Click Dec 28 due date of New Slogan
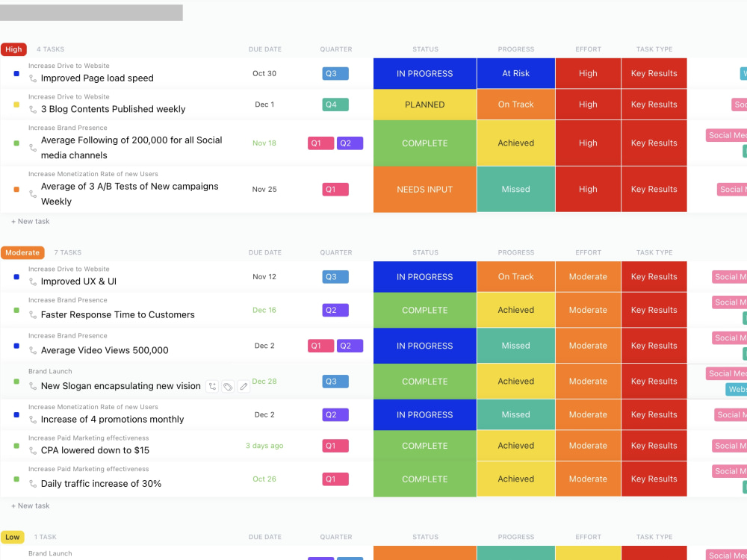This screenshot has width=747, height=560. coord(264,382)
